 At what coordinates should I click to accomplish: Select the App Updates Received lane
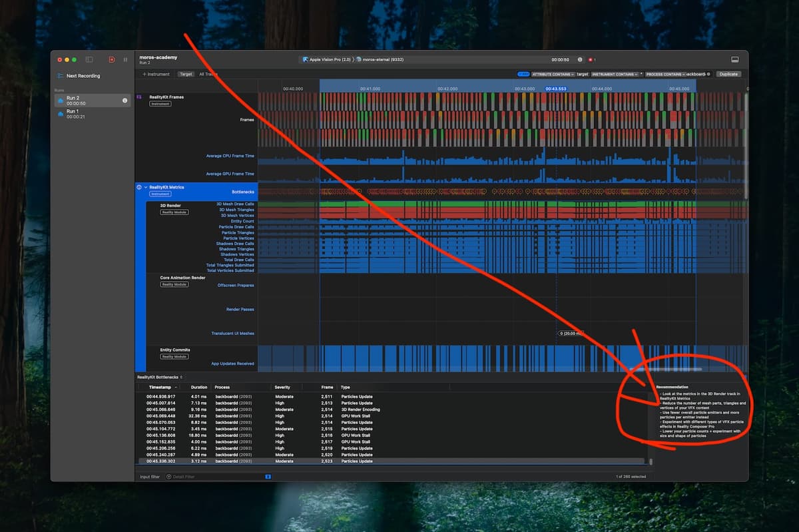click(x=232, y=364)
